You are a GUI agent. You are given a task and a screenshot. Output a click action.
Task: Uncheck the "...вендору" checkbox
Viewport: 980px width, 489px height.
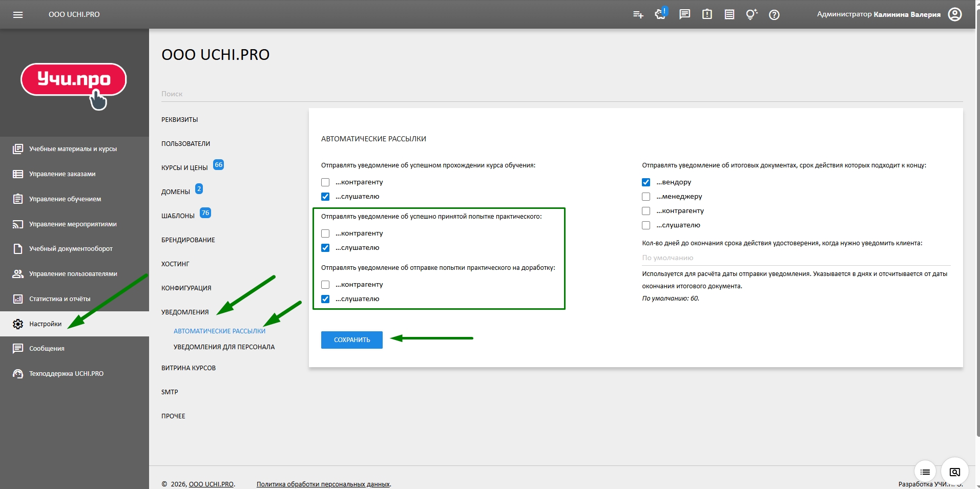(646, 182)
